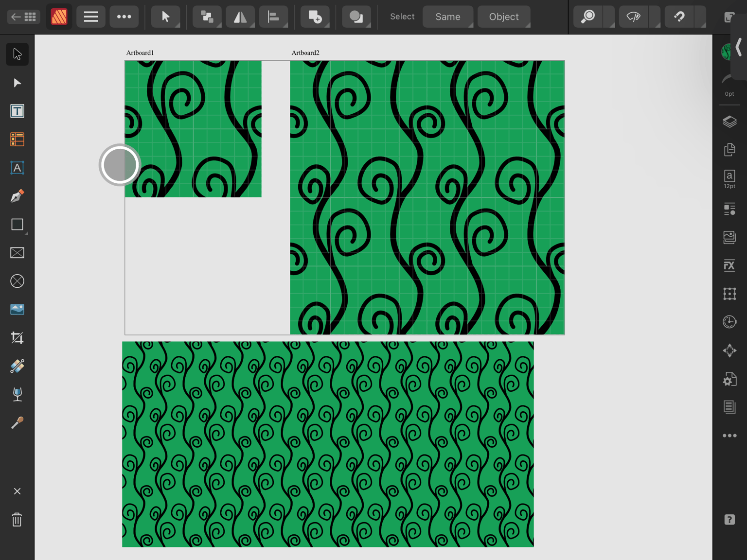Select the Pen tool

[17, 196]
